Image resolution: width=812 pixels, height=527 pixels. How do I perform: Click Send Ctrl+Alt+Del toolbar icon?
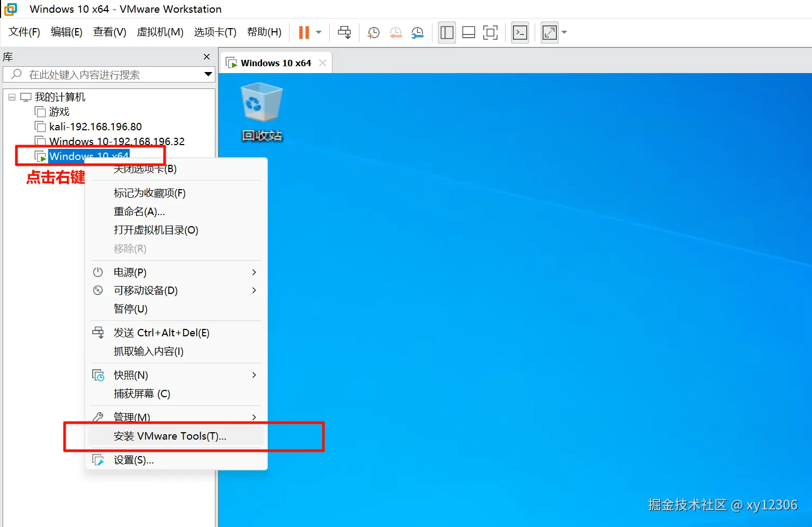pos(345,32)
